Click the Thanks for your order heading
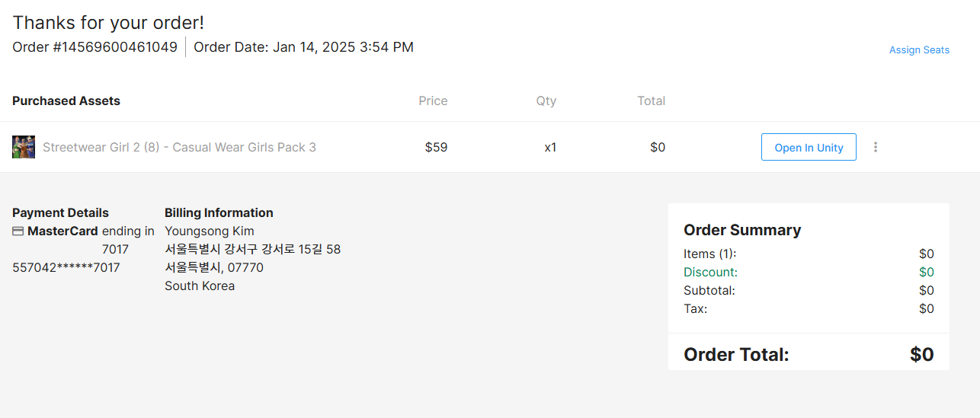This screenshot has width=980, height=418. point(108,23)
